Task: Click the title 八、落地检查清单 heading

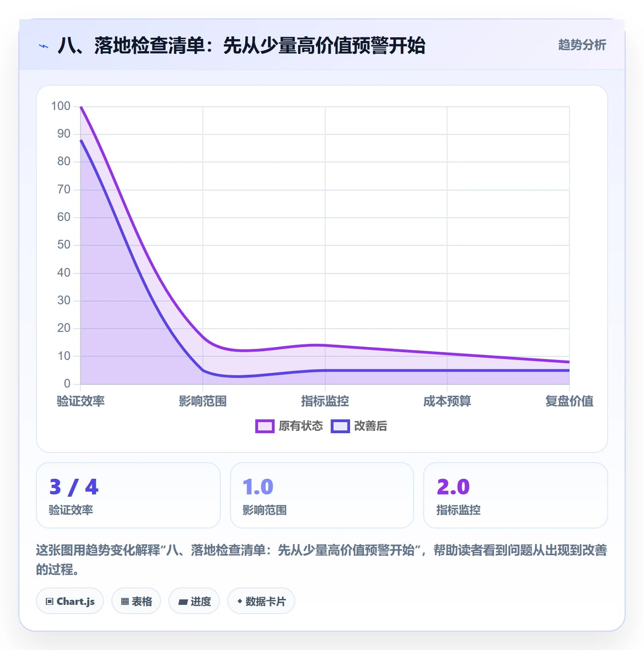Action: click(x=241, y=46)
